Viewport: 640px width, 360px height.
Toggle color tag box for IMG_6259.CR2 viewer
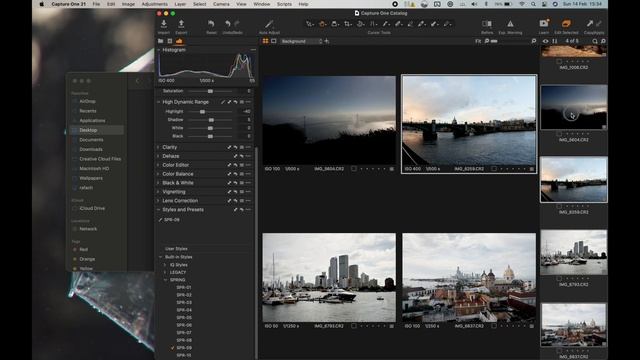pyautogui.click(x=494, y=169)
